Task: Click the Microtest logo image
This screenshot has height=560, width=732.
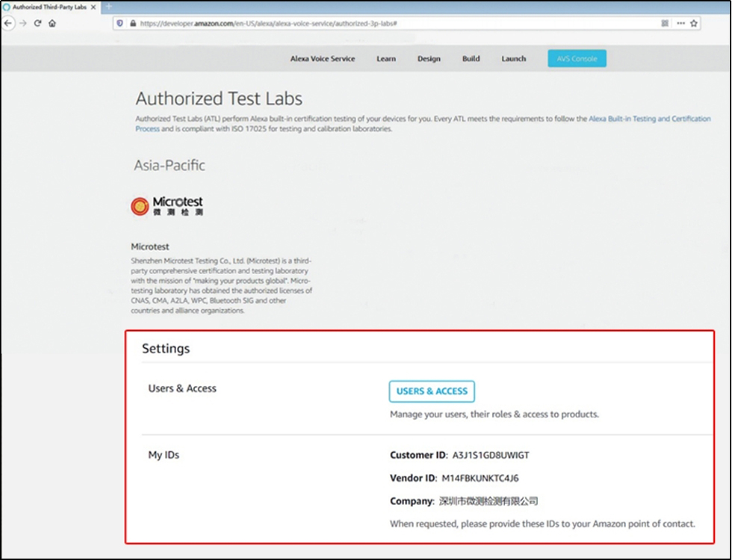Action: pos(167,206)
